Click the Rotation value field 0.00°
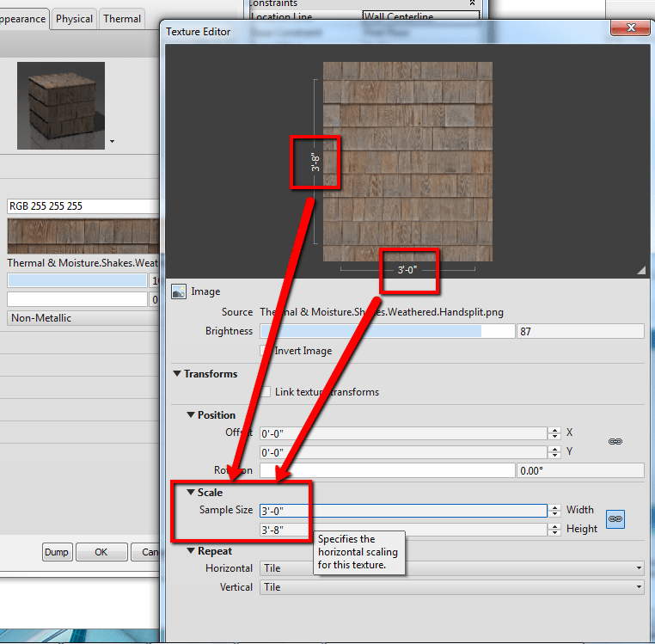655x644 pixels. click(580, 470)
